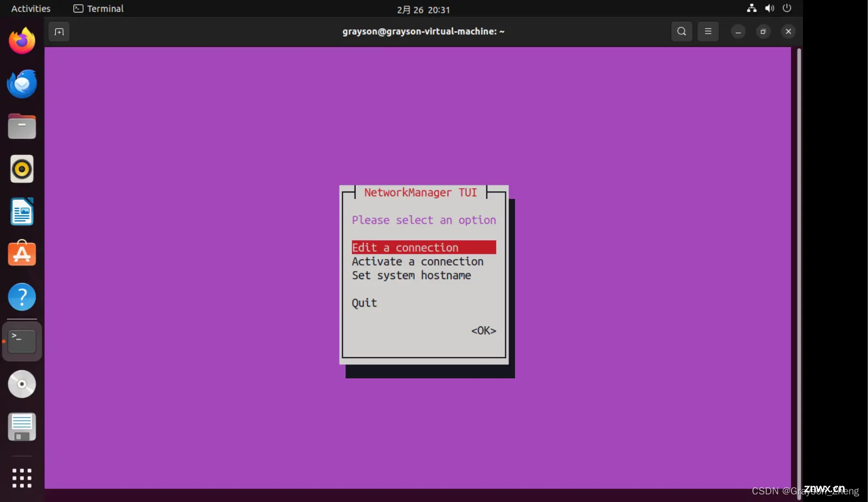Maximize or restore the terminal window
868x502 pixels.
[x=763, y=31]
